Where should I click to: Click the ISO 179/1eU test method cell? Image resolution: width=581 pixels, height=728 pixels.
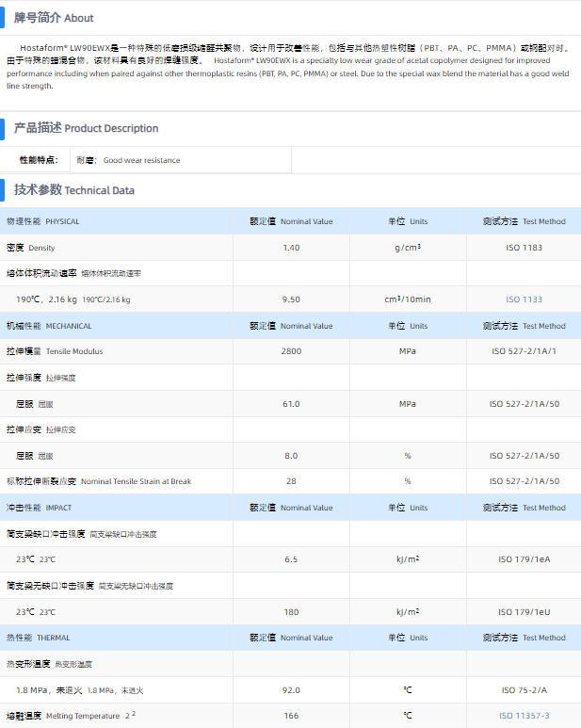[x=524, y=611]
